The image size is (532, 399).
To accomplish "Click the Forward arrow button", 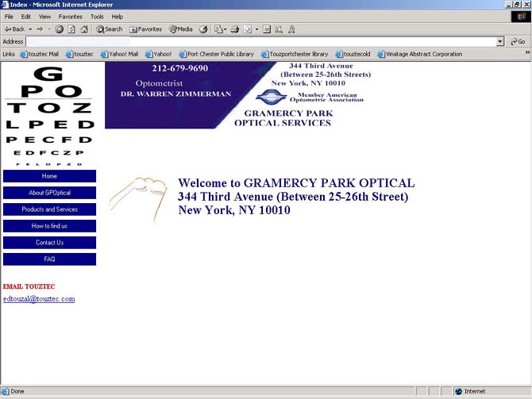I will click(x=40, y=29).
